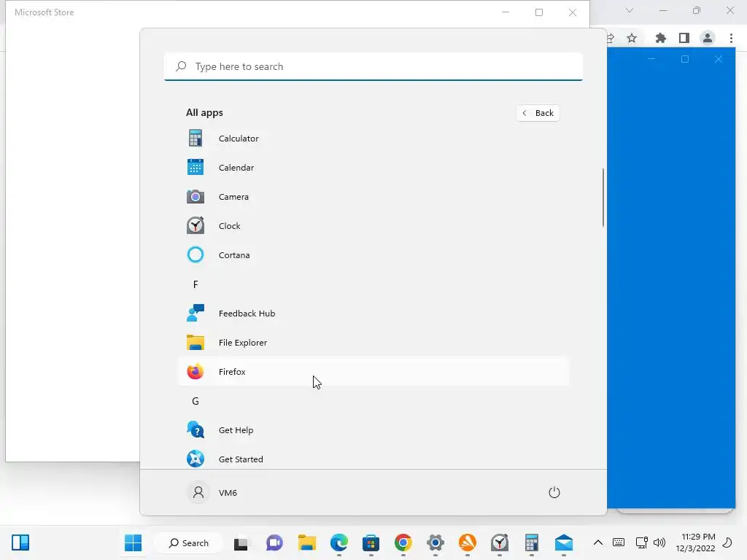The height and width of the screenshot is (560, 747).
Task: Open the Chrome profile avatar
Action: tap(708, 38)
